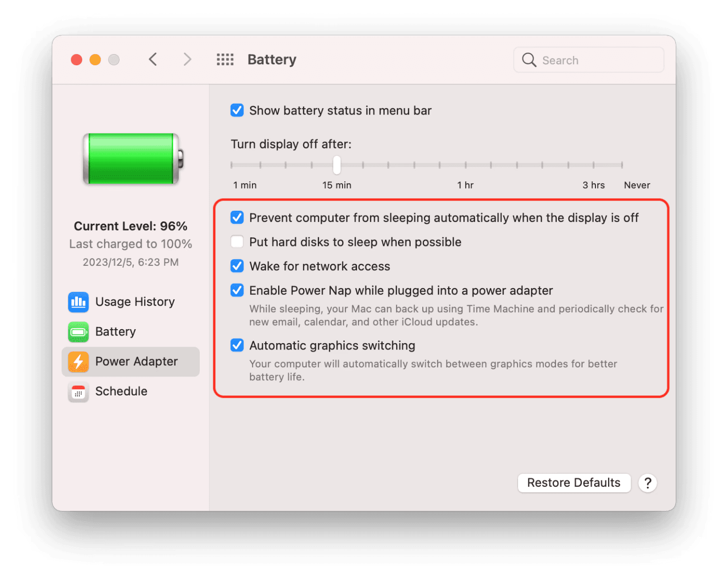Click the forward navigation arrow
The width and height of the screenshot is (728, 580).
coord(187,59)
